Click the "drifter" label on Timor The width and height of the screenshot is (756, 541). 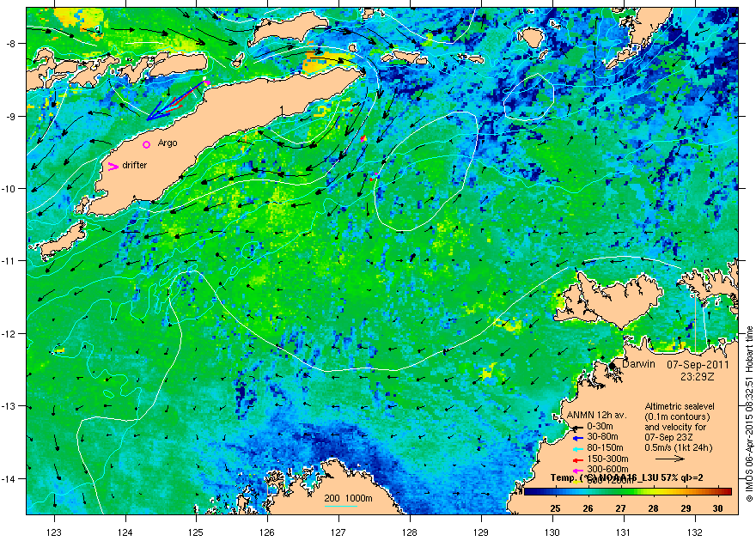click(135, 165)
